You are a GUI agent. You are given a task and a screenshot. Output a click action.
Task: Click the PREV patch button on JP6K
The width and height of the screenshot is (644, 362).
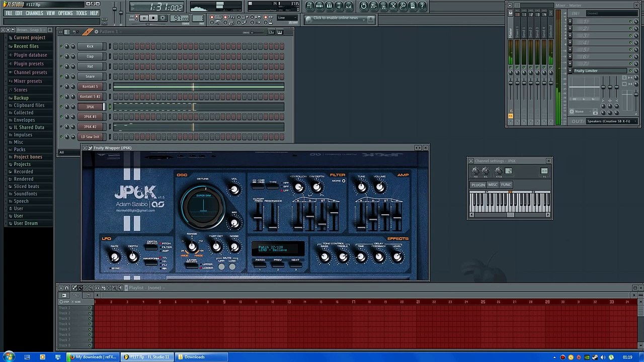point(277,264)
